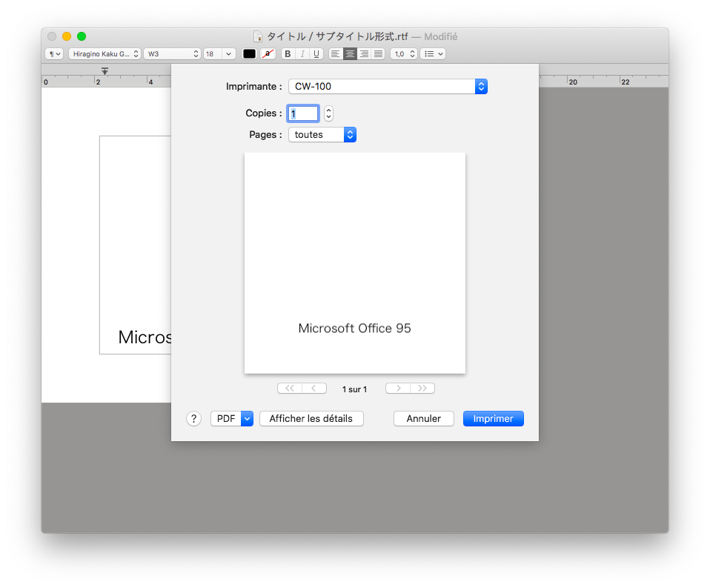The height and width of the screenshot is (588, 710).
Task: Click the help question mark button
Action: coord(193,419)
